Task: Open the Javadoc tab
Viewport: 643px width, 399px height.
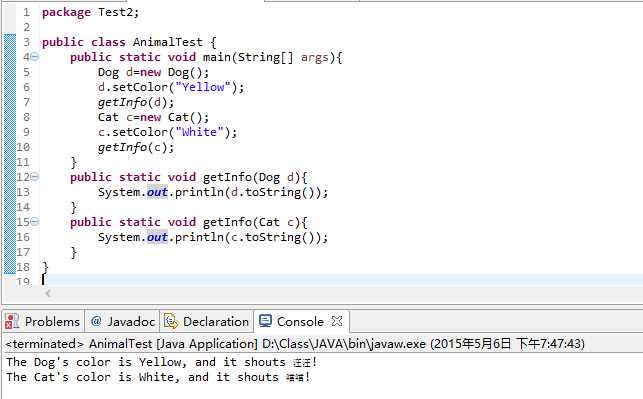Action: tap(123, 321)
